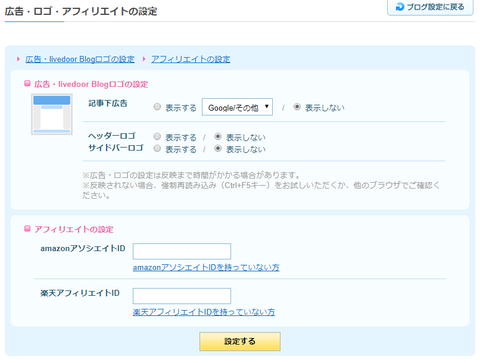Open the Google/その他 ad type dropdown
Image resolution: width=480 pixels, height=363 pixels.
coord(237,107)
